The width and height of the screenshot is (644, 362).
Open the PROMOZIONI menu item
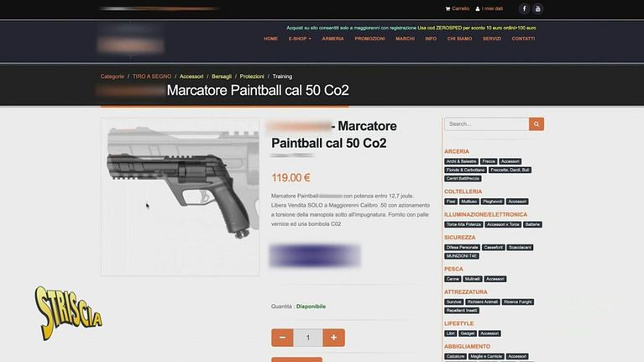[x=369, y=39]
